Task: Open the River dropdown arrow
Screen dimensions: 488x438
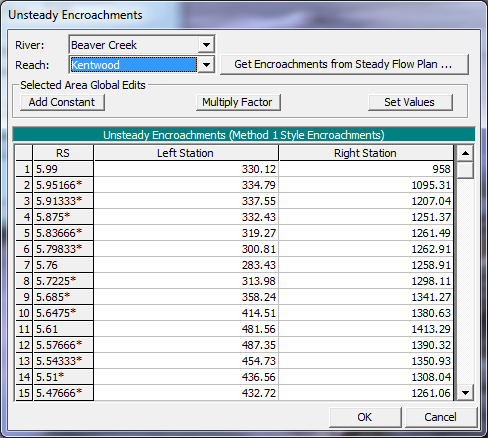Action: [206, 45]
